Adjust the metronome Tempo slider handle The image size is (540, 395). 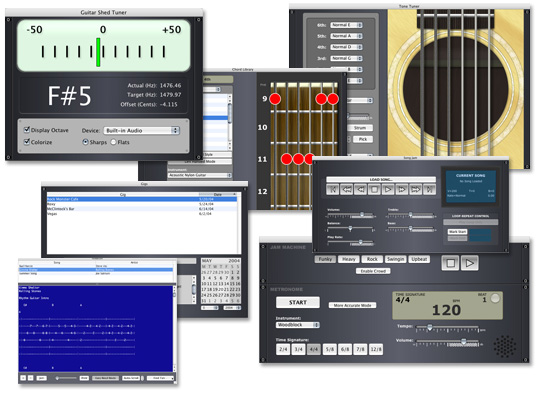tap(429, 327)
